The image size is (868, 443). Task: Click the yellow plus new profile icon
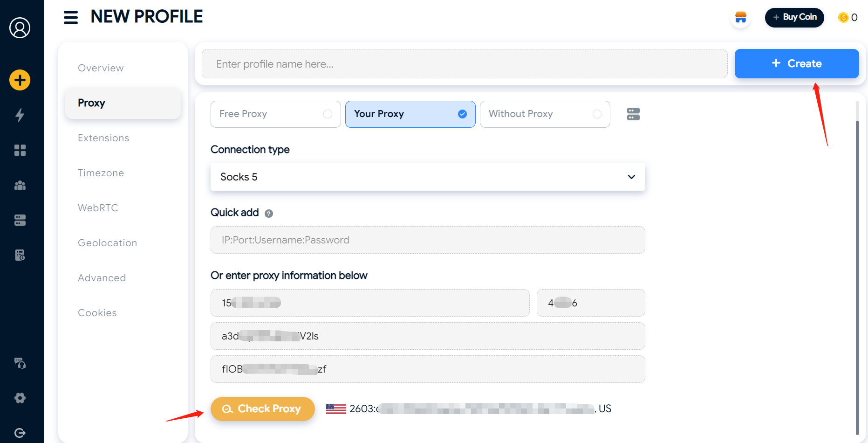click(20, 80)
